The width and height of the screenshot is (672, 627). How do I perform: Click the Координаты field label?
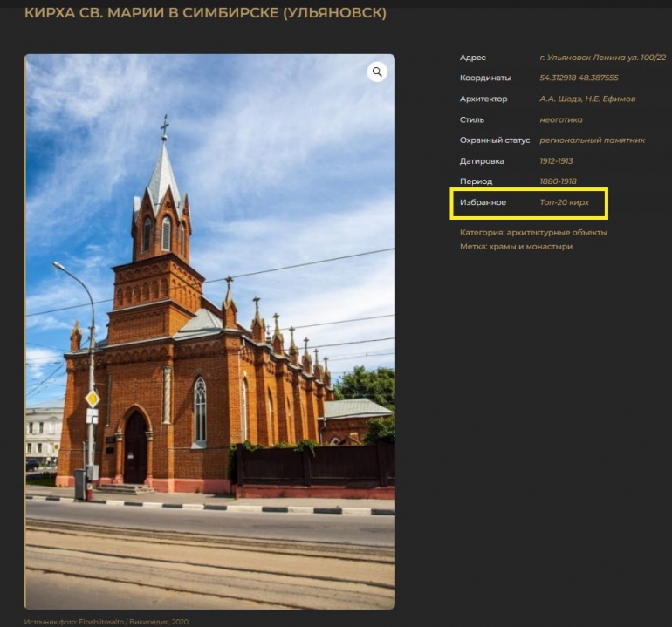pyautogui.click(x=485, y=78)
